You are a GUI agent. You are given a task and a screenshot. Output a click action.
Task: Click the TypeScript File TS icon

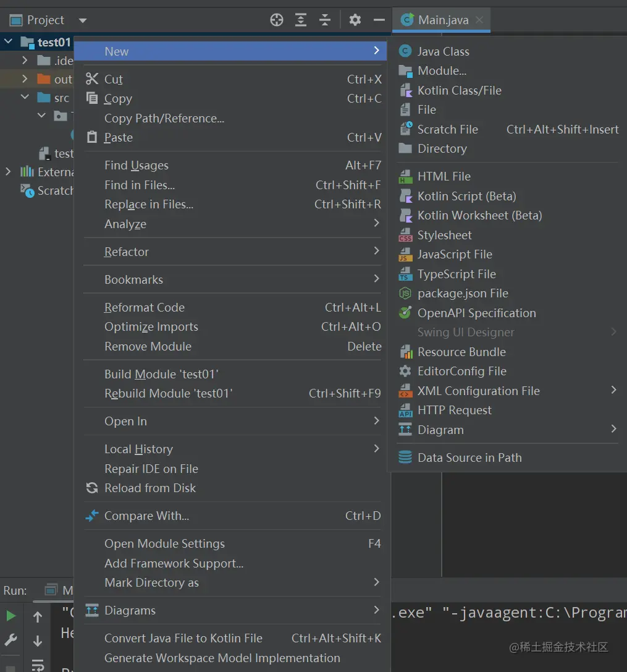pyautogui.click(x=405, y=274)
